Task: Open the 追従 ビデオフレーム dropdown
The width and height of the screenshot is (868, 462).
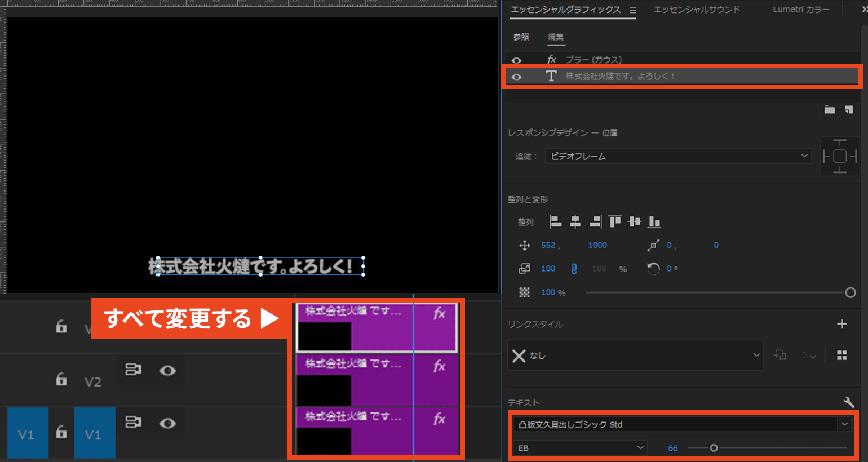Action: (x=679, y=156)
